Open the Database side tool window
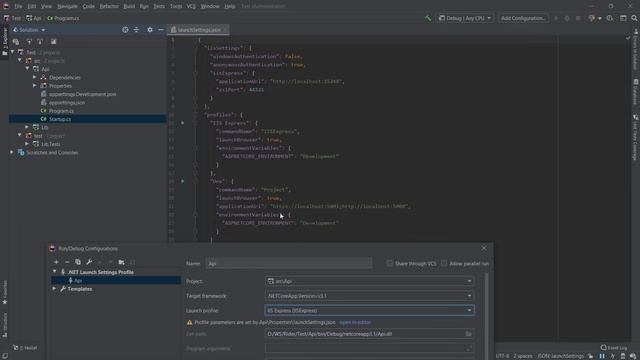This screenshot has width=640, height=360. pos(636,92)
